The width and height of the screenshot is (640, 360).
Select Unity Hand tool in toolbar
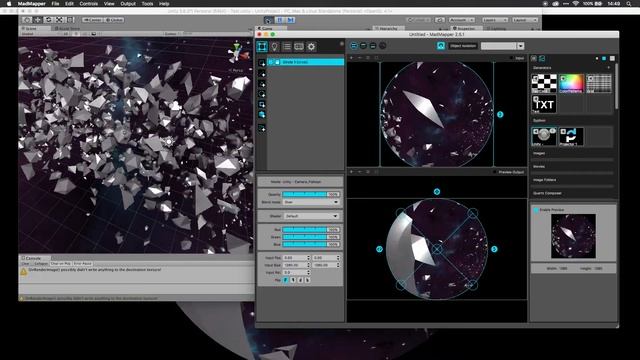[x=27, y=20]
